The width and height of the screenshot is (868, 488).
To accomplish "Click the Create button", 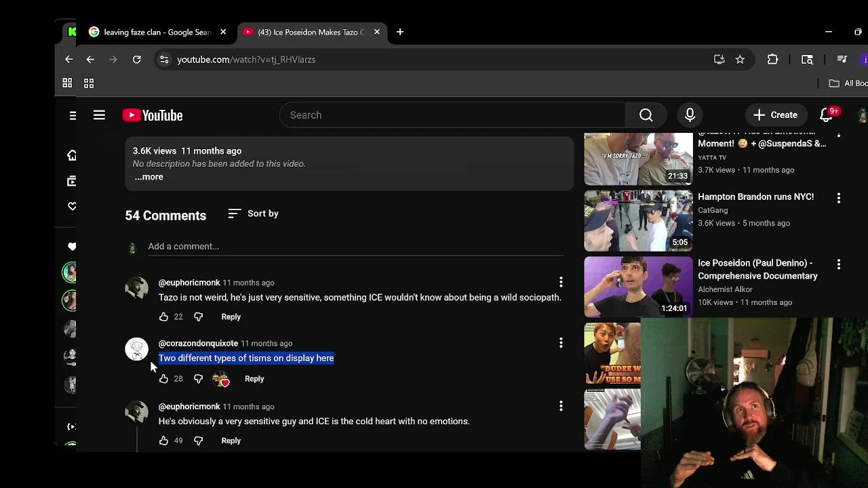I will pyautogui.click(x=775, y=115).
